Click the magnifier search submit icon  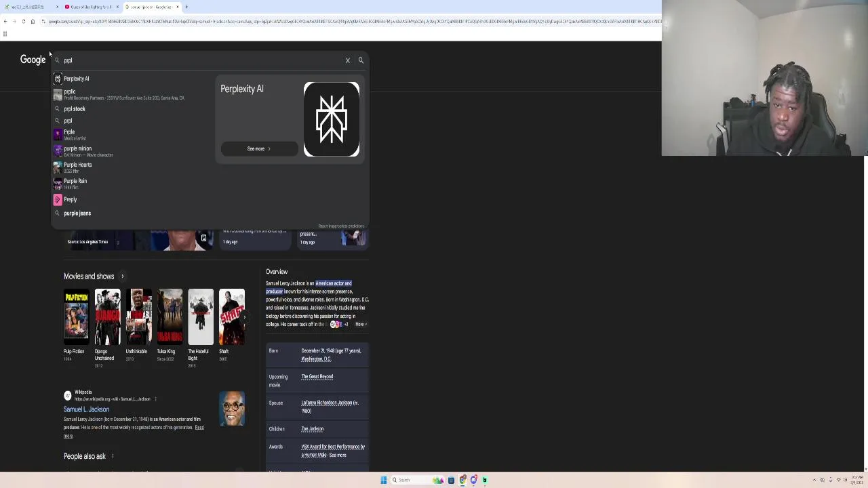tap(361, 60)
